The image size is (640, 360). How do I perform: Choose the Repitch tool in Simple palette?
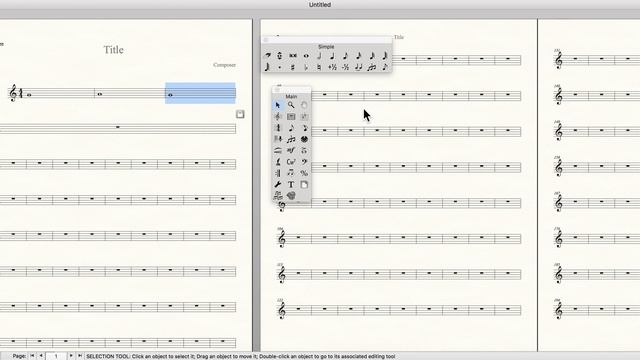tap(280, 56)
